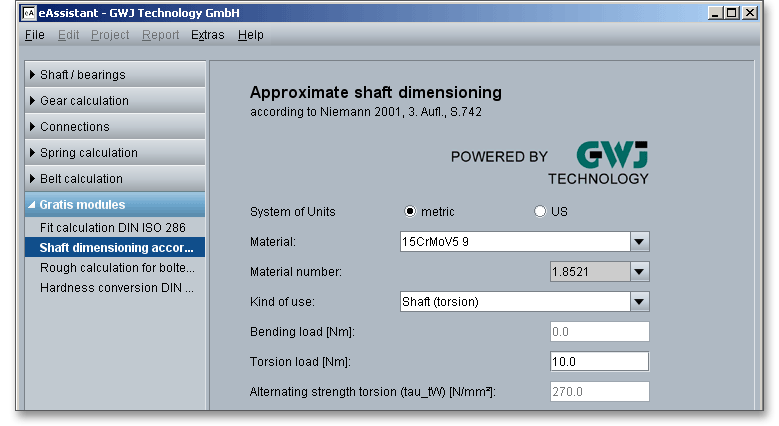Click the GWJ Technology logo
This screenshot has width=779, height=426.
(x=610, y=162)
